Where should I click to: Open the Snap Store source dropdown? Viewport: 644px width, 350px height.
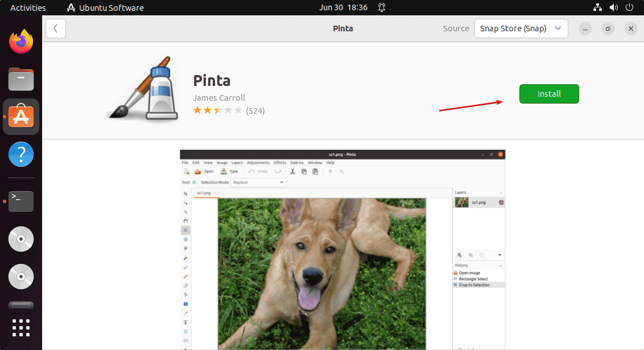[x=521, y=28]
